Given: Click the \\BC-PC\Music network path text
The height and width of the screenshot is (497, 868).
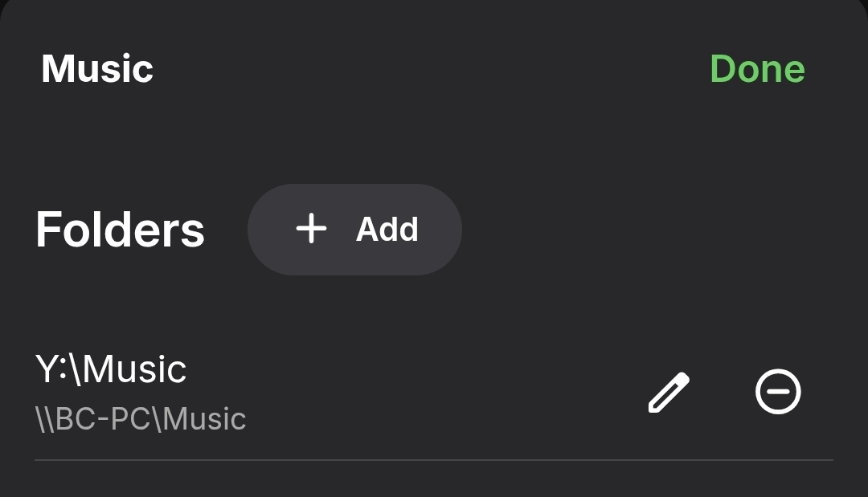Looking at the screenshot, I should coord(141,419).
